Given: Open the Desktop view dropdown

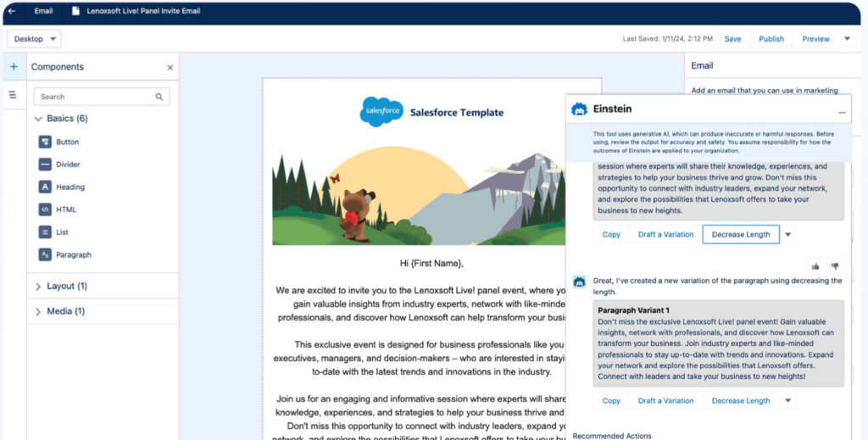Looking at the screenshot, I should [x=34, y=39].
